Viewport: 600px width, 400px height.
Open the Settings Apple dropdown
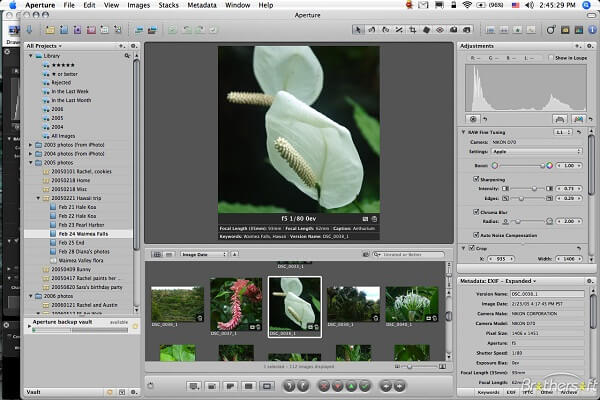535,151
